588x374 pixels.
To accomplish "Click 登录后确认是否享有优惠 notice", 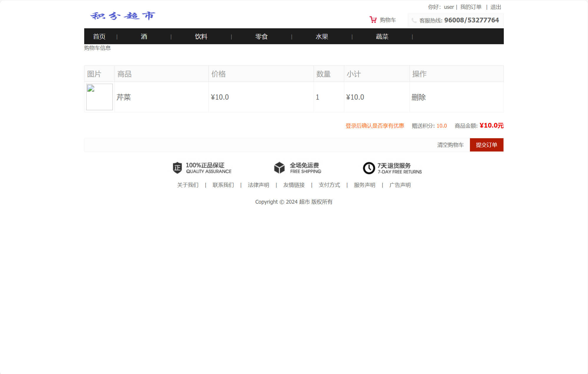I will tap(375, 126).
